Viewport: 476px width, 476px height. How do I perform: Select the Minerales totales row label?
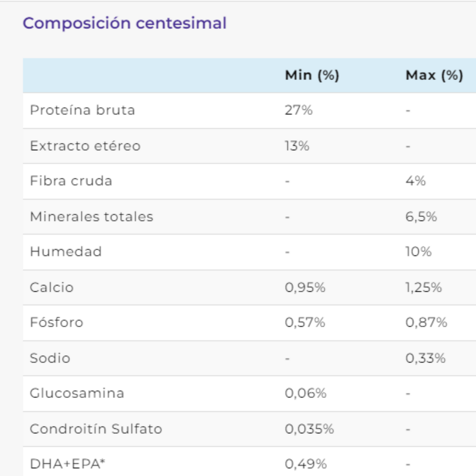pyautogui.click(x=92, y=217)
